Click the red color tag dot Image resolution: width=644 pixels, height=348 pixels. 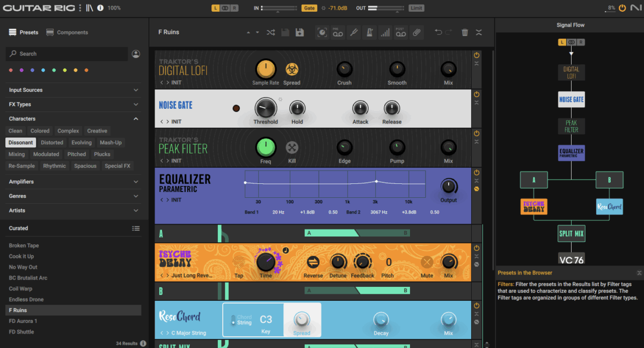point(11,70)
